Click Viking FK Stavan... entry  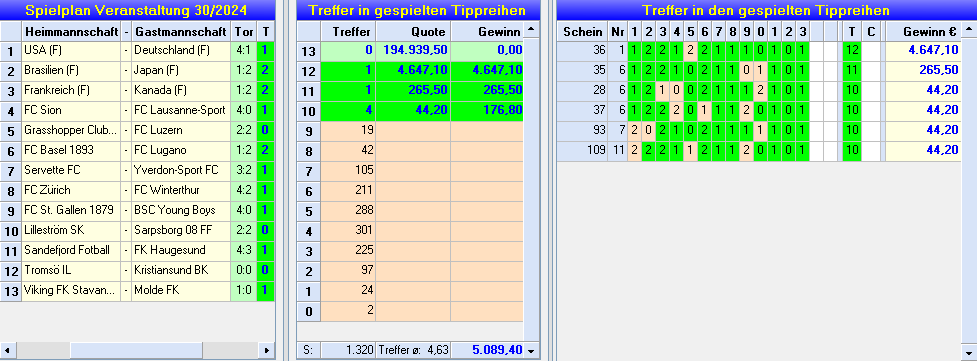71,290
